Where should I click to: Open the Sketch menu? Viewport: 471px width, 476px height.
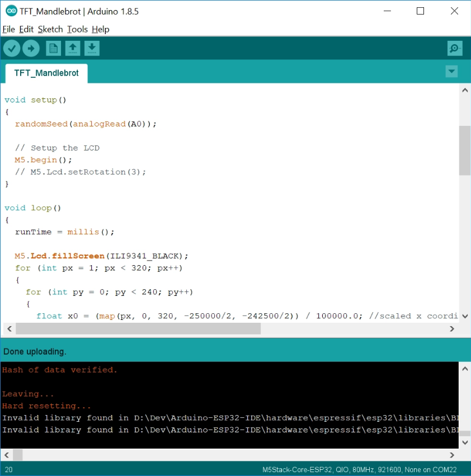click(x=50, y=30)
